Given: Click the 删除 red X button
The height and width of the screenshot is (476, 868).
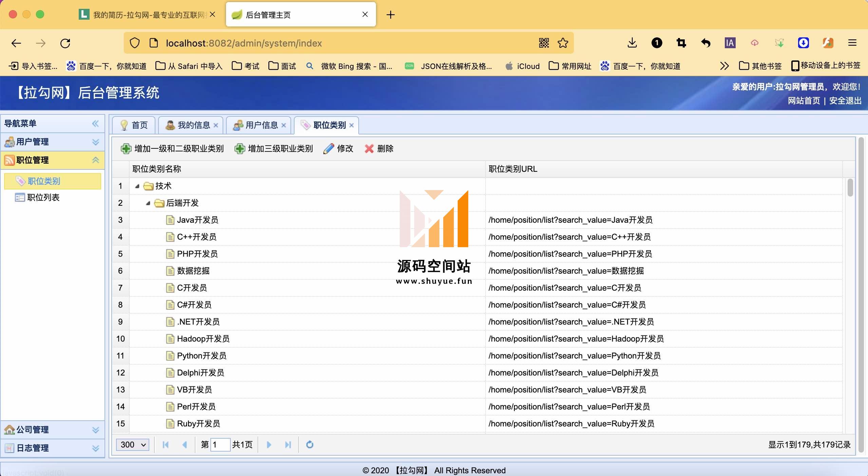Looking at the screenshot, I should tap(379, 148).
